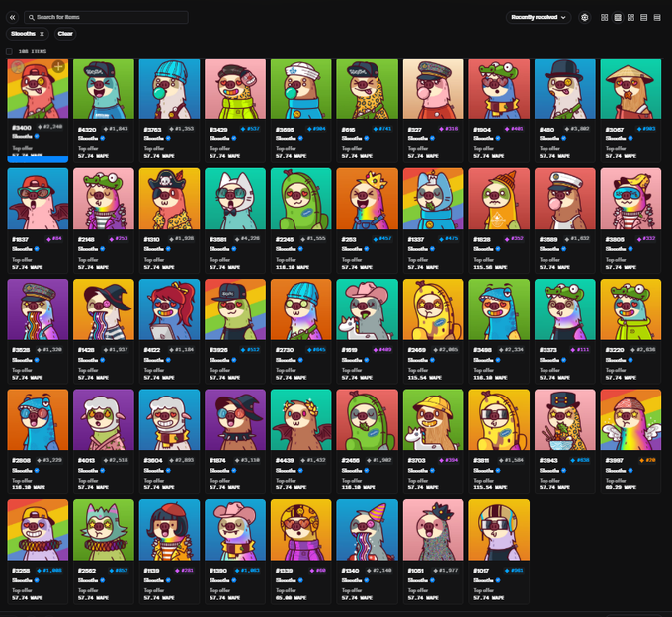
Task: Click top offer price on card #1139
Action: 159,598
